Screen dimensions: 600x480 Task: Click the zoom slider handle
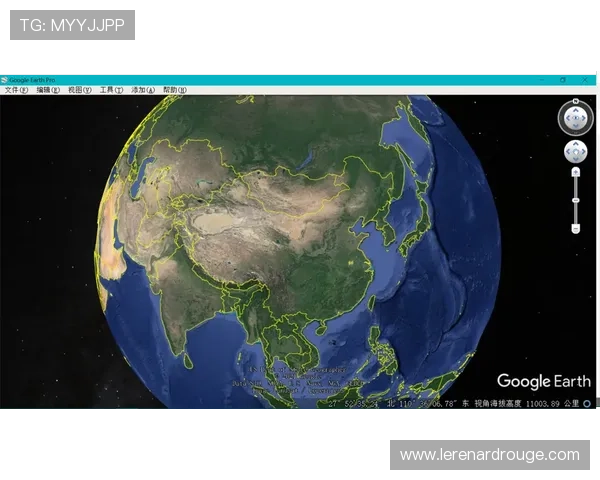575,200
